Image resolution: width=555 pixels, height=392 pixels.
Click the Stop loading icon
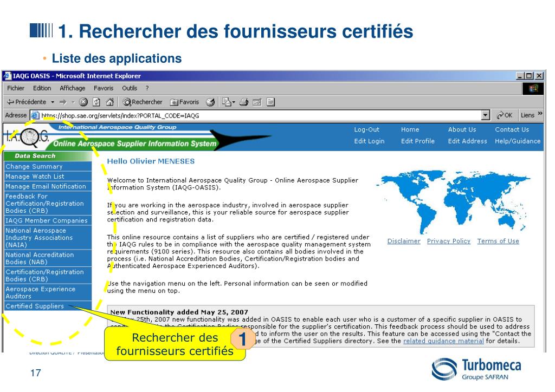83,102
